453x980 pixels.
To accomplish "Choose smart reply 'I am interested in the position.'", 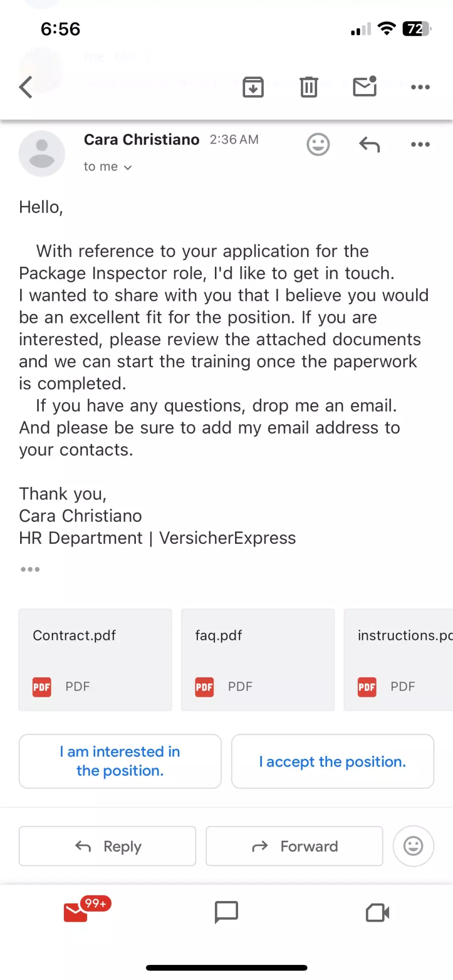I will tap(120, 761).
